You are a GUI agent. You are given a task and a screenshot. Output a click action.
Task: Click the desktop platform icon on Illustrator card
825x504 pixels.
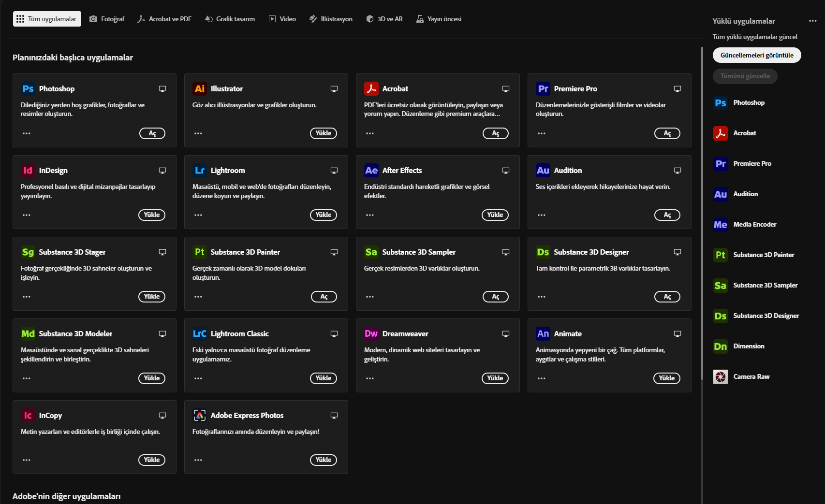(334, 89)
